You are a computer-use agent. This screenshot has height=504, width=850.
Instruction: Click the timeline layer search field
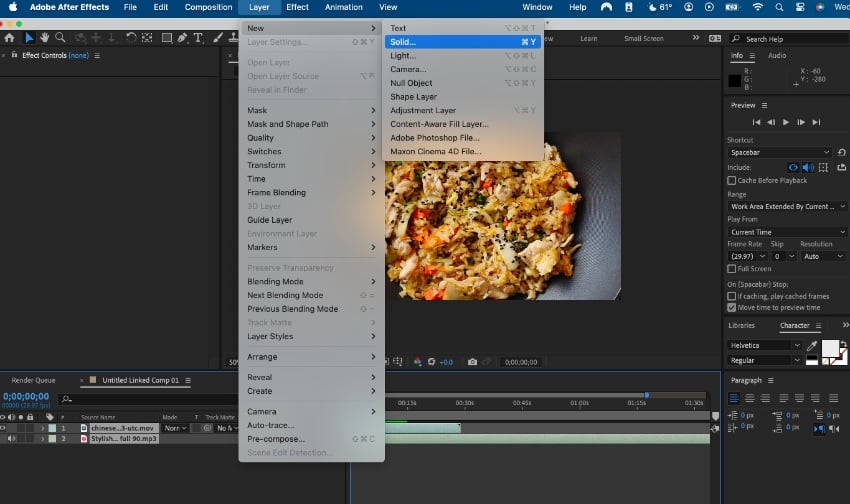149,399
